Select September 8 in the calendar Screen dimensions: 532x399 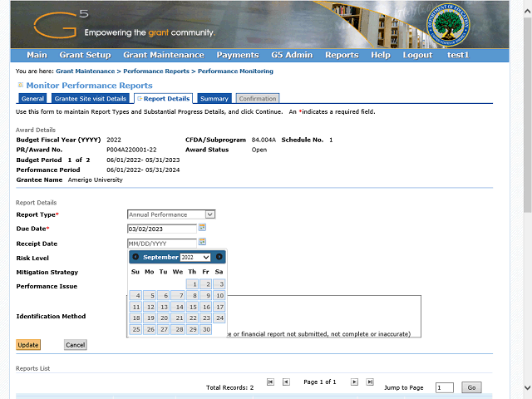(x=192, y=296)
